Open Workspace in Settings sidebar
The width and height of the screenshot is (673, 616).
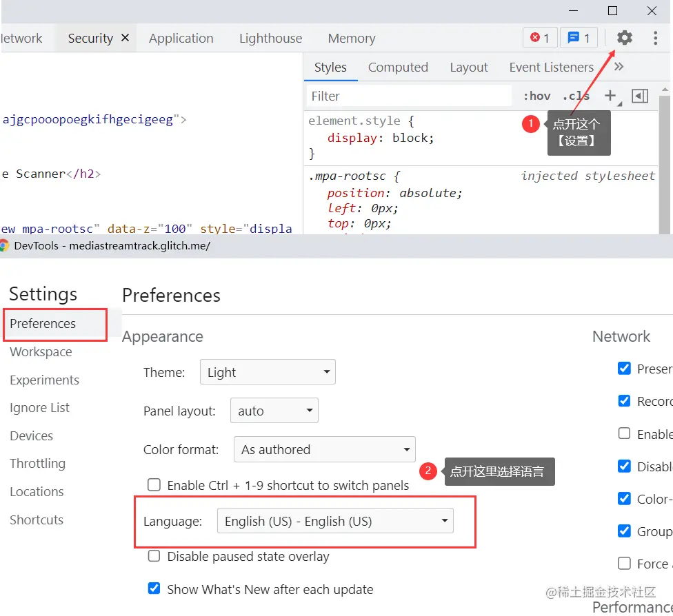tap(41, 352)
